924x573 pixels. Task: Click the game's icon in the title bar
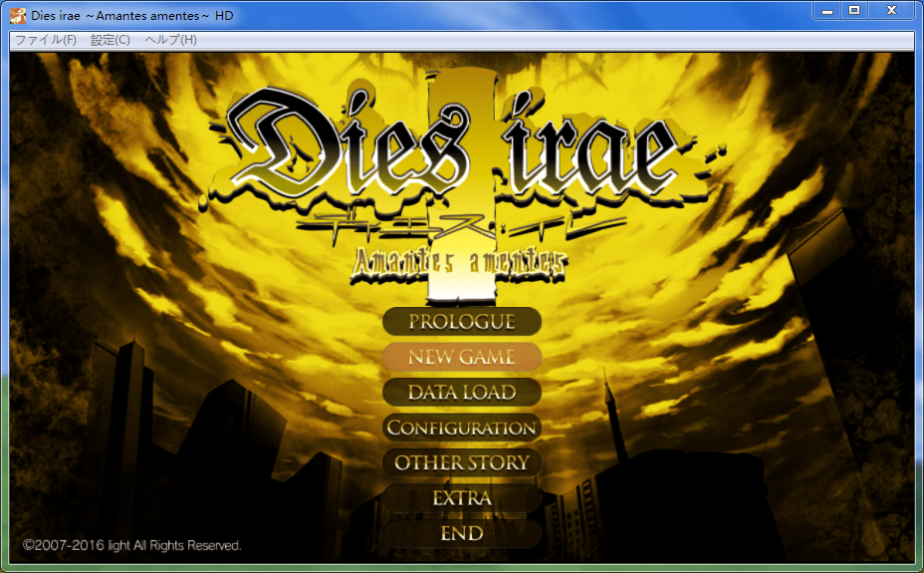point(17,13)
